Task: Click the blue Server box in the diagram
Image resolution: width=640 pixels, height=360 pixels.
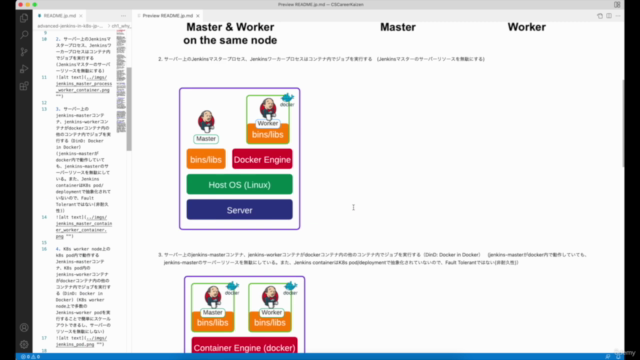Action: (240, 210)
